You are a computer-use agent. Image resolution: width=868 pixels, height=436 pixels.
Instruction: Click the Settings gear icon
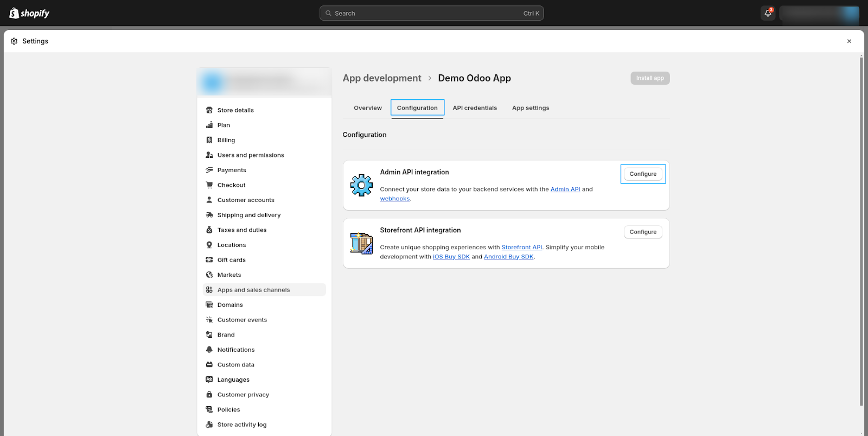point(14,41)
